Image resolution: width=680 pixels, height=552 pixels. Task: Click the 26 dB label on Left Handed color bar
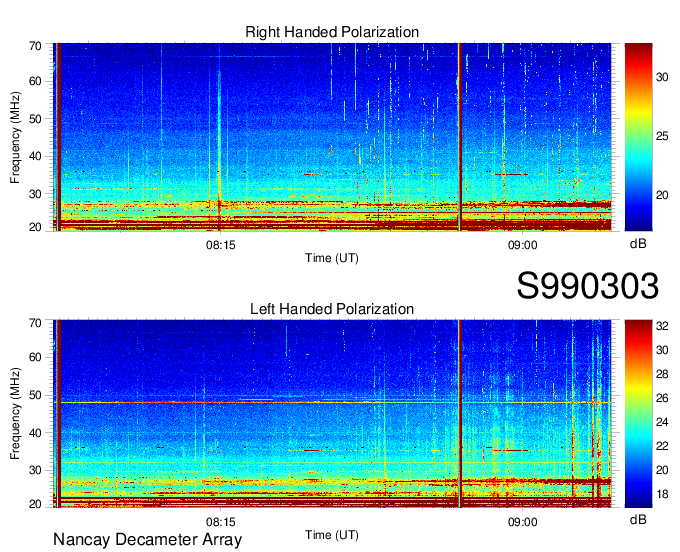point(662,398)
